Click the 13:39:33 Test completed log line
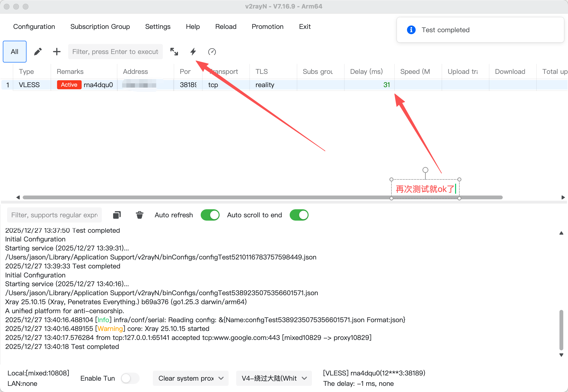 tap(63, 266)
